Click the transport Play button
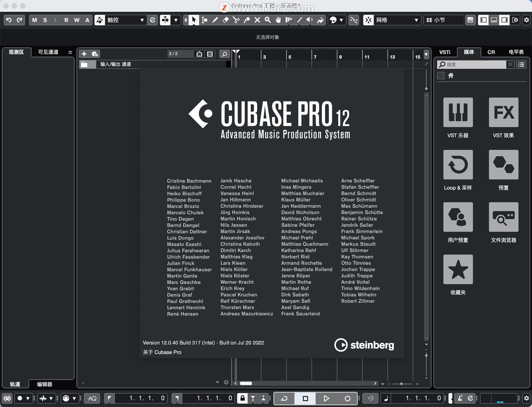The image size is (532, 407). click(326, 398)
